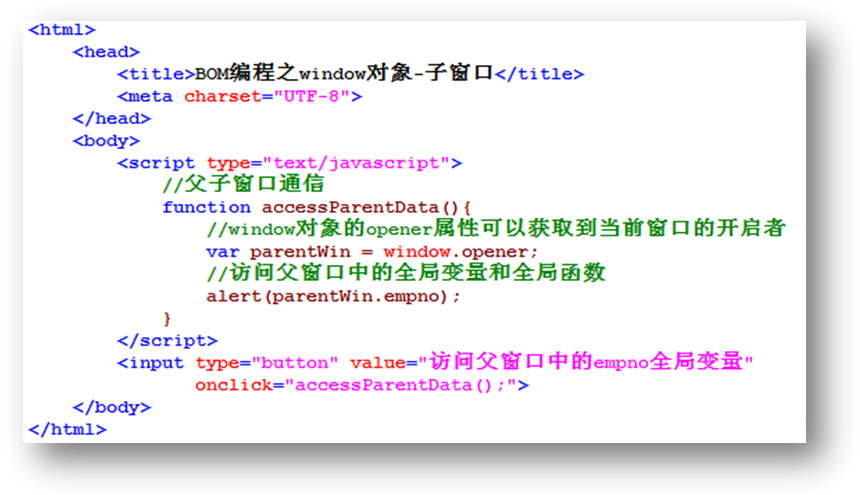Click the closing </html> tag
This screenshot has width=860, height=495.
pos(67,429)
